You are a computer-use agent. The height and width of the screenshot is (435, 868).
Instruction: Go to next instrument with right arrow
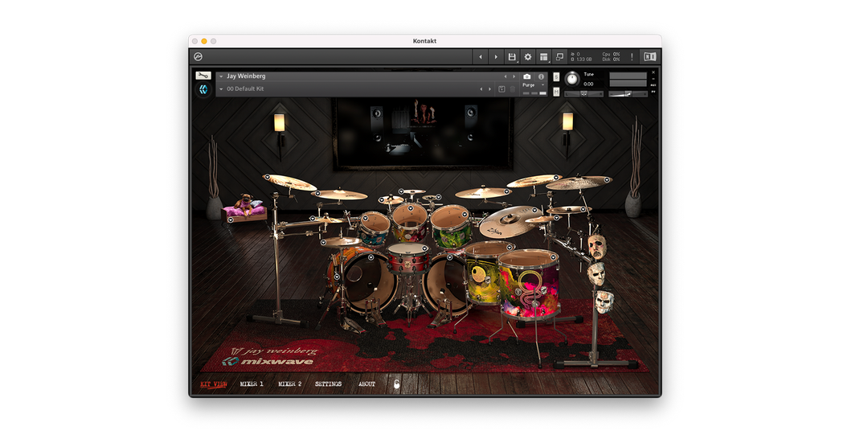click(x=513, y=76)
